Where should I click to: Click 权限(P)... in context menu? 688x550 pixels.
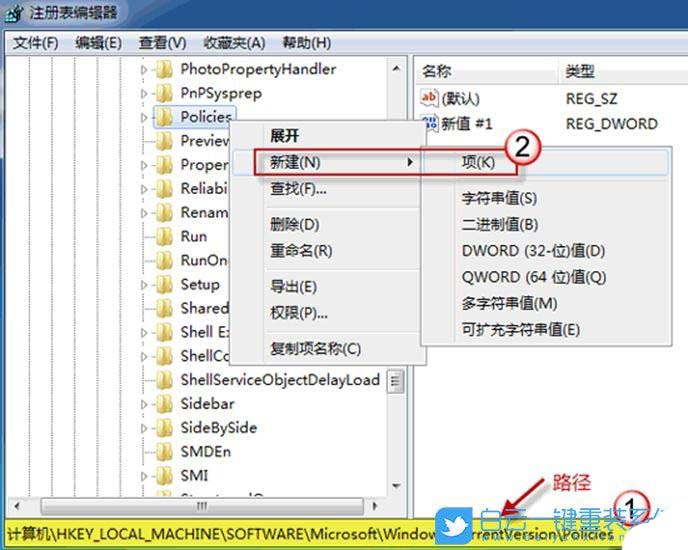point(298,313)
